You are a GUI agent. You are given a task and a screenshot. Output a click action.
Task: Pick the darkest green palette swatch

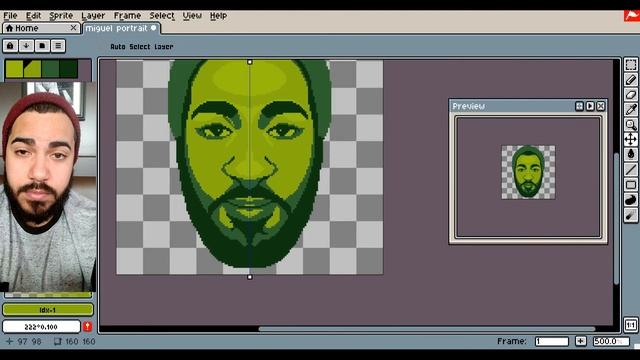point(68,69)
